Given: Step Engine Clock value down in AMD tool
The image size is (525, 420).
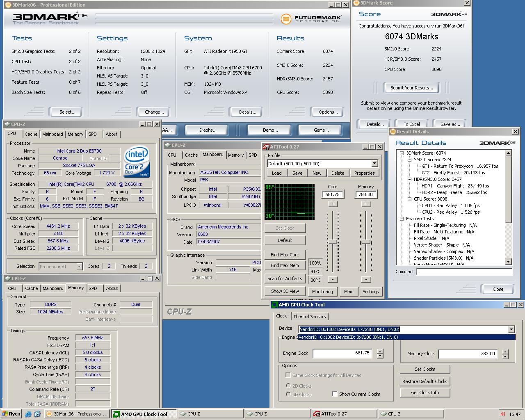Looking at the screenshot, I should pyautogui.click(x=380, y=356).
